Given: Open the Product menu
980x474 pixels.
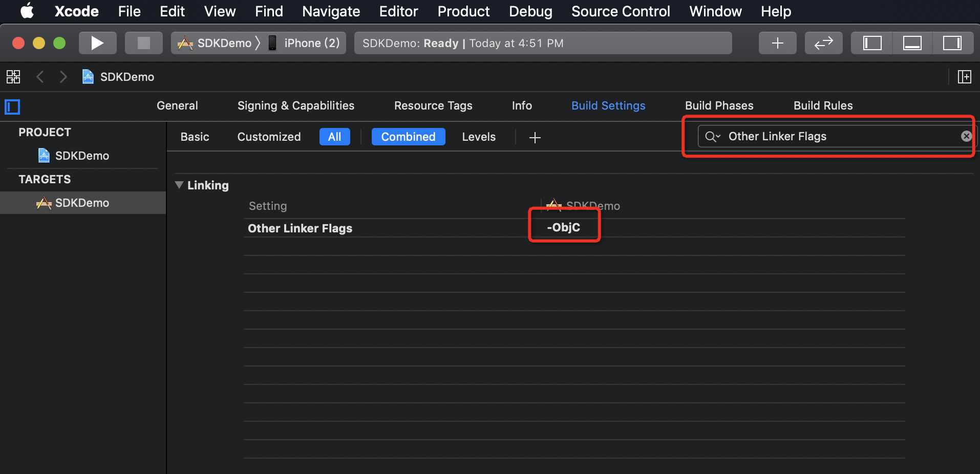Looking at the screenshot, I should pyautogui.click(x=463, y=11).
